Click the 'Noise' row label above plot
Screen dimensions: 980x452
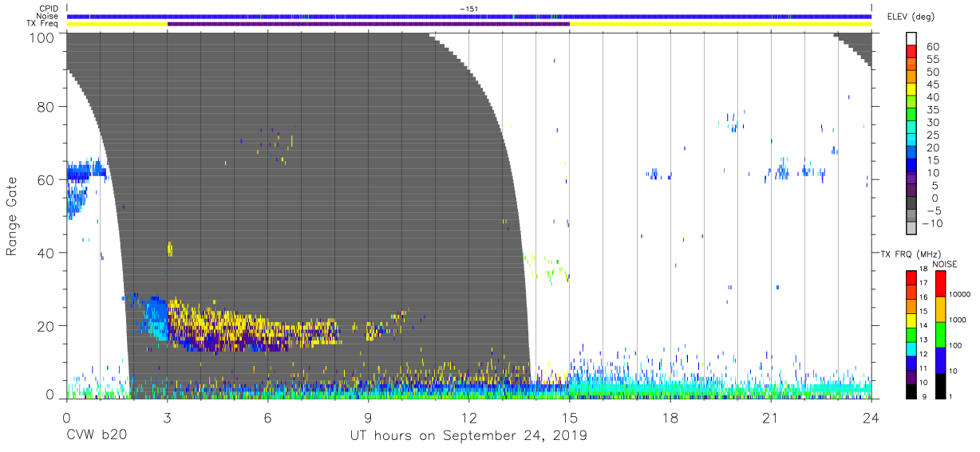click(48, 16)
